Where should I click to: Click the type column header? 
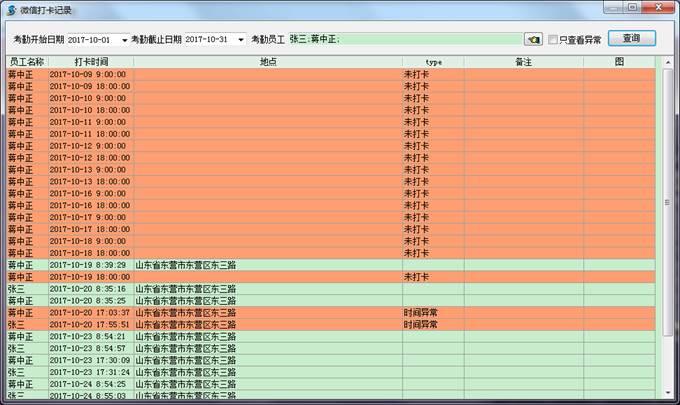pos(432,62)
